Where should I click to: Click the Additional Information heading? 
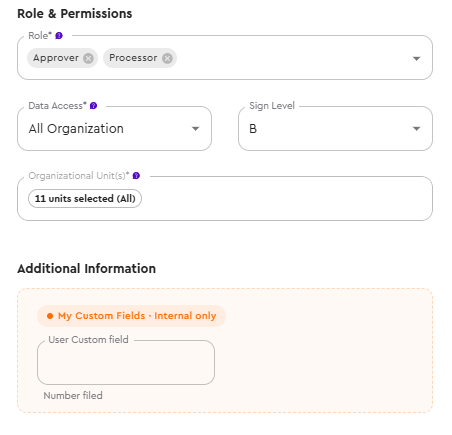click(x=86, y=269)
